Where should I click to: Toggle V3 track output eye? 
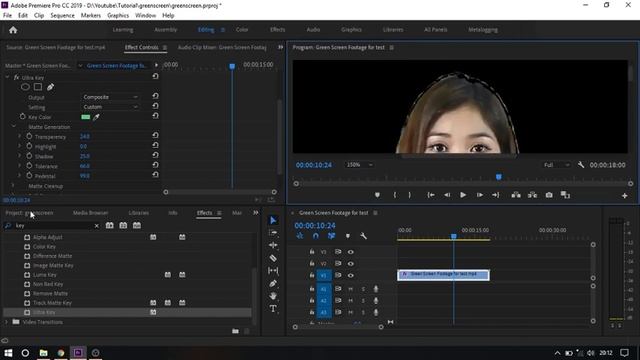tap(351, 252)
